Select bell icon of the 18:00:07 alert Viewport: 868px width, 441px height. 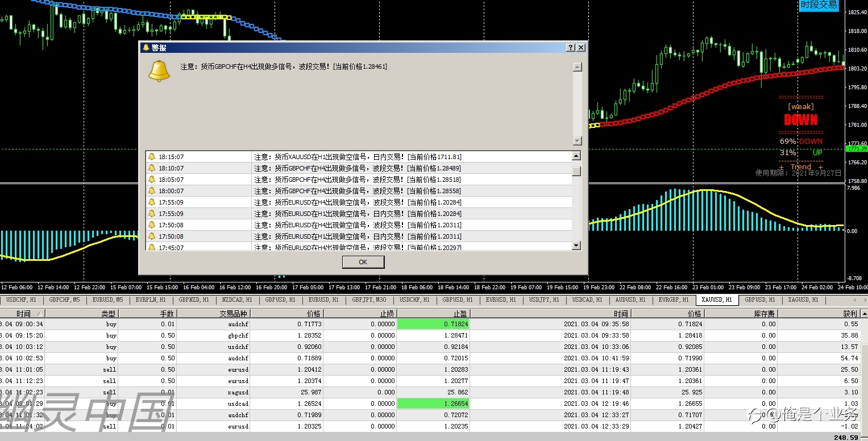tap(152, 191)
